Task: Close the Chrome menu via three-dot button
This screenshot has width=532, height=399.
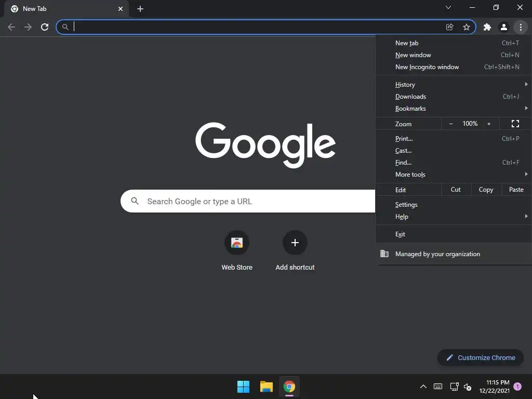Action: (521, 27)
